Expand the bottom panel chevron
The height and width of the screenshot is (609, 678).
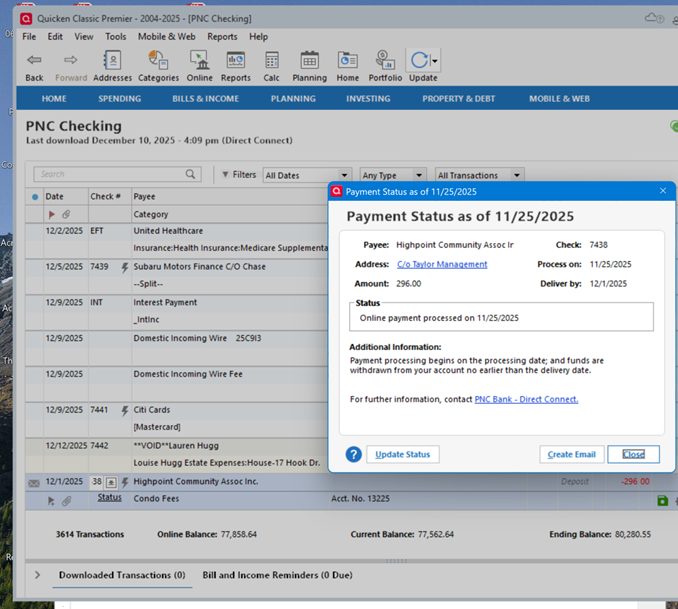pyautogui.click(x=37, y=575)
